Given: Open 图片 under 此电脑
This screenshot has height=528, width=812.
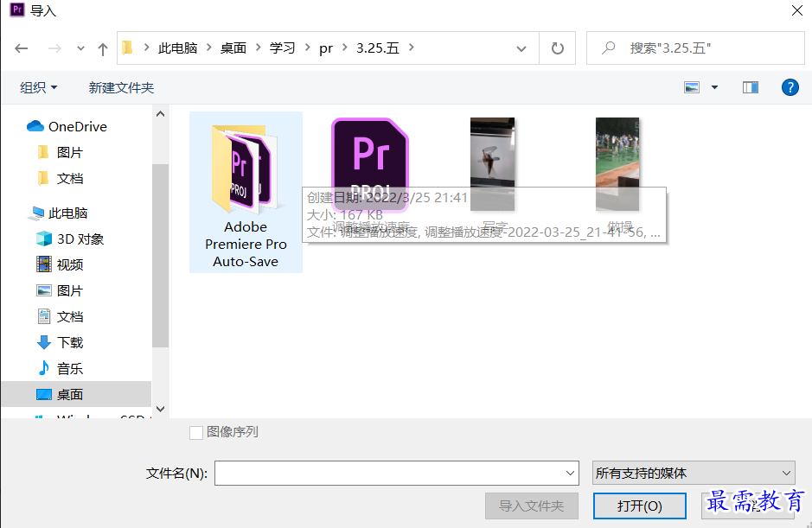Looking at the screenshot, I should tap(70, 290).
